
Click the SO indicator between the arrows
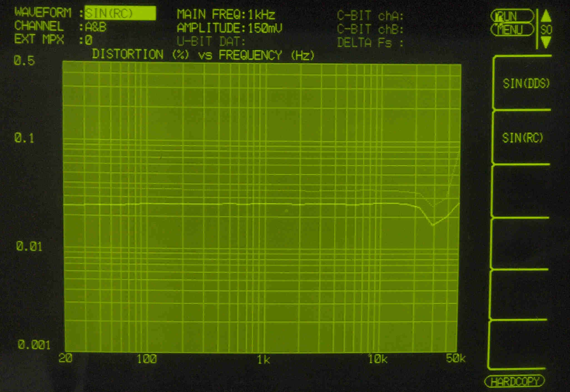tap(546, 29)
